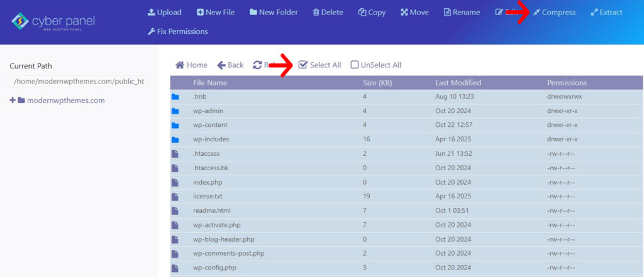Viewport: 644px width, 277px height.
Task: Click the wp-config.php file icon
Action: pos(175,268)
